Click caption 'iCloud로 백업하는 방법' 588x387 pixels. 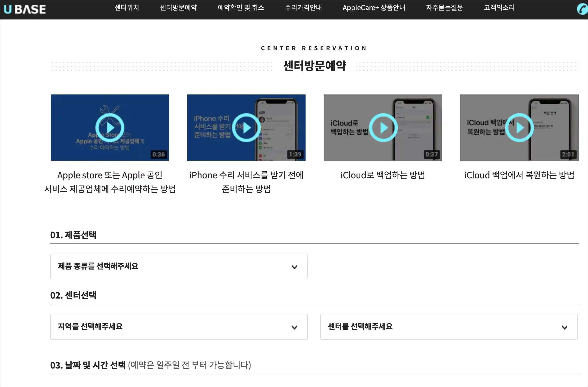pos(383,175)
